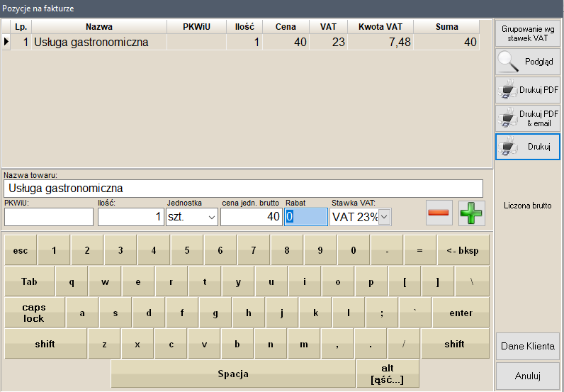The width and height of the screenshot is (564, 392).
Task: Click the red minus remove-item icon
Action: (439, 213)
